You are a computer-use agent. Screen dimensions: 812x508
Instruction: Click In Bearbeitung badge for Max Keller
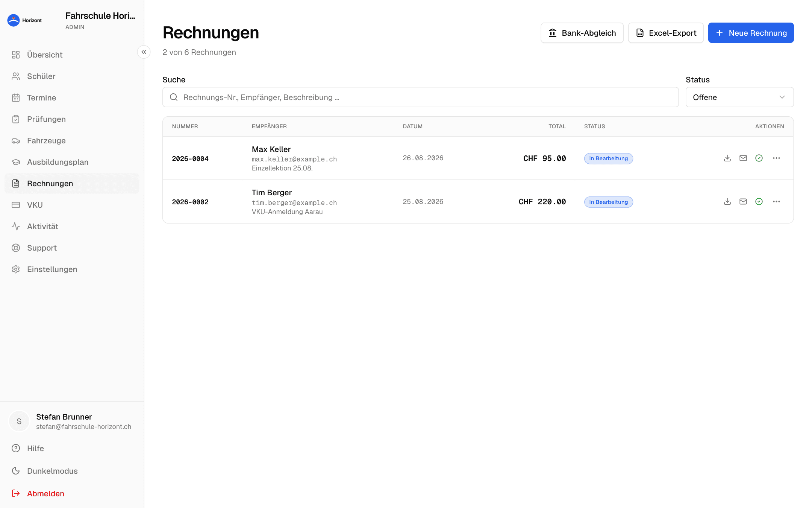point(609,158)
